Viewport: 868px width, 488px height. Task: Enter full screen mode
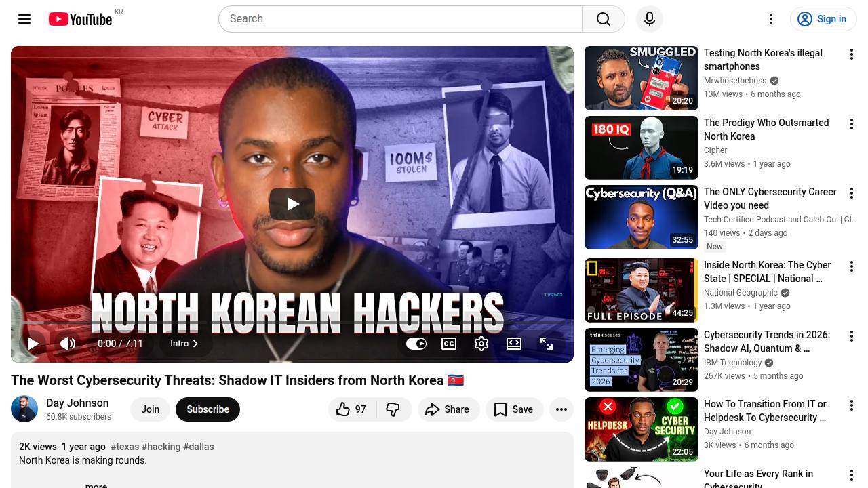(x=547, y=344)
